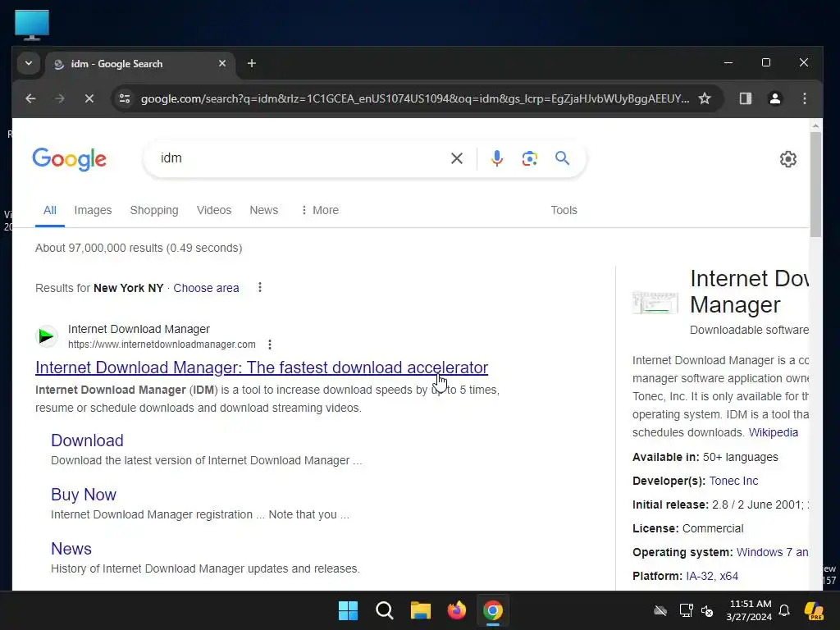Viewport: 840px width, 630px height.
Task: Open site information icon in address bar
Action: [x=125, y=98]
